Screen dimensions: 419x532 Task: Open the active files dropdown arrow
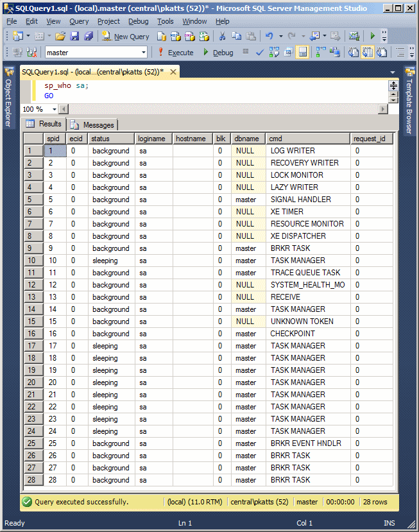[393, 73]
